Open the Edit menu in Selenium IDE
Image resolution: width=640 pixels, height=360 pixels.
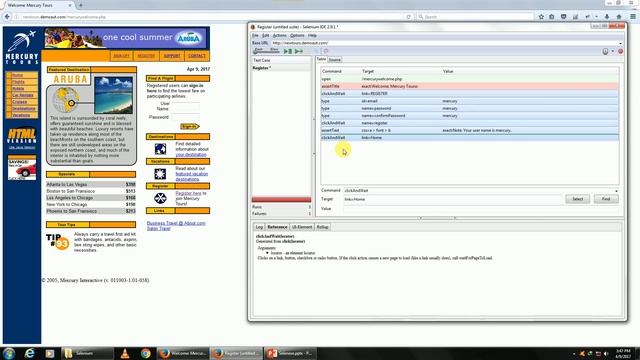coord(265,36)
